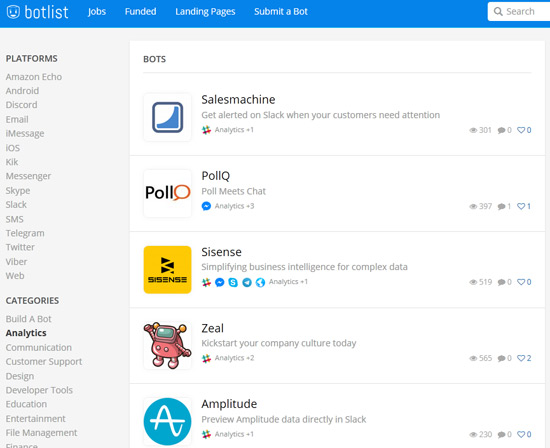
Task: Focus the Search input field
Action: tap(519, 12)
